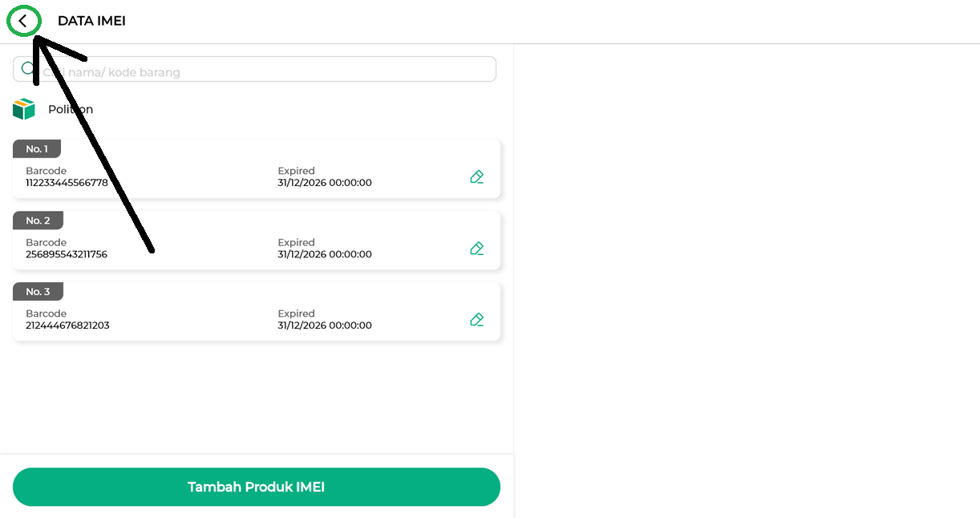
Task: Click the DATA IMEI page title
Action: click(x=91, y=21)
